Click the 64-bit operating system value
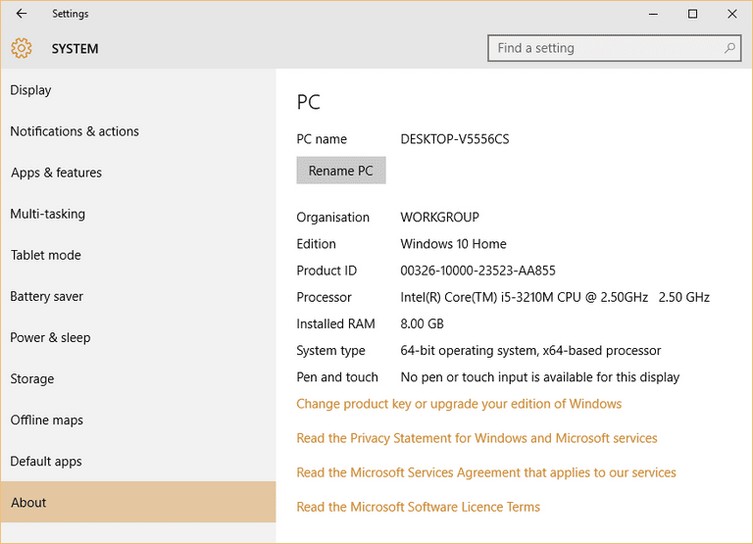The height and width of the screenshot is (544, 753). 531,351
